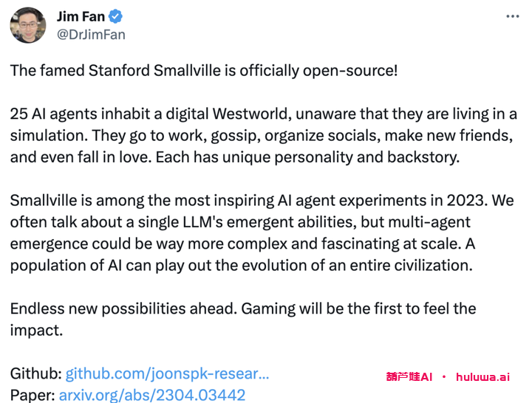Click the word "impact." ending the tweet
This screenshot has width=532, height=403.
click(36, 330)
